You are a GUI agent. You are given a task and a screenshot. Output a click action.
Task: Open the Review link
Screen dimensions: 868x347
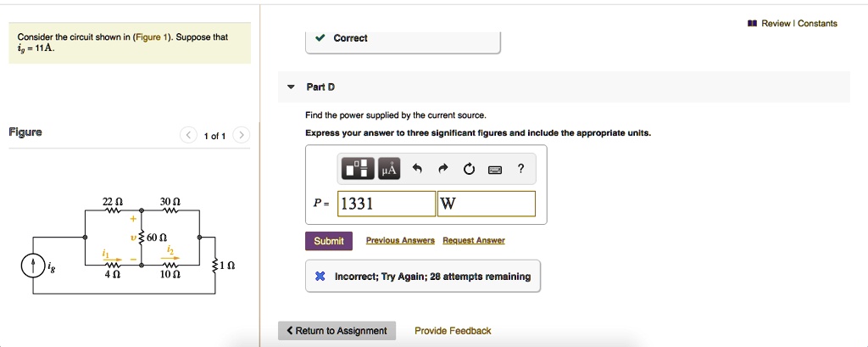[x=776, y=24]
